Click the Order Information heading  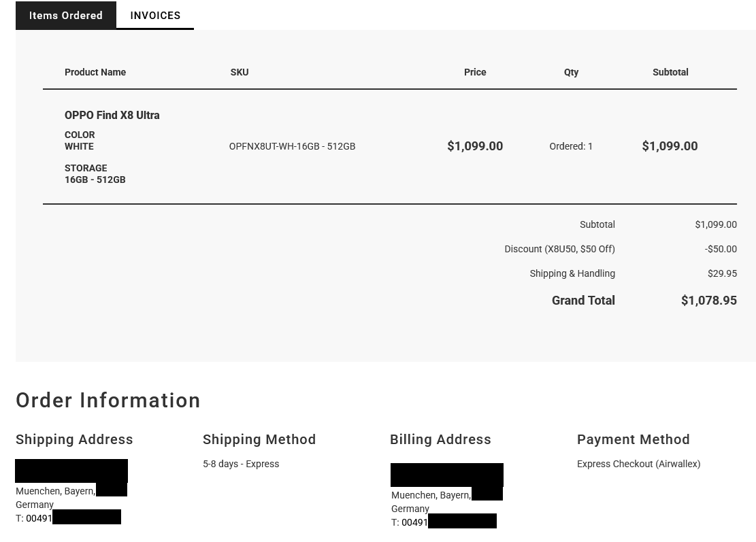click(x=108, y=401)
